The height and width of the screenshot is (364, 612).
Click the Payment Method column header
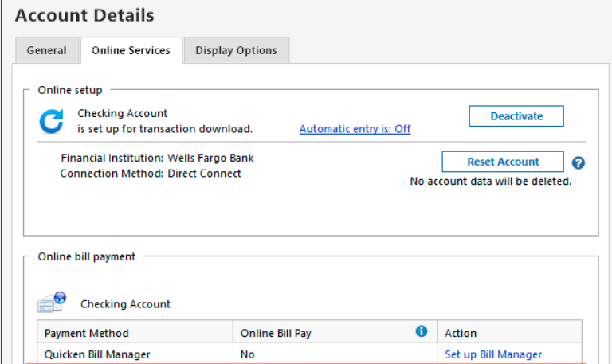pos(135,333)
